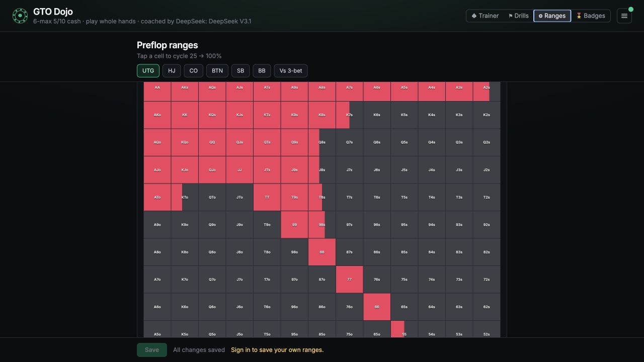Tap the 99 cell

tap(294, 225)
